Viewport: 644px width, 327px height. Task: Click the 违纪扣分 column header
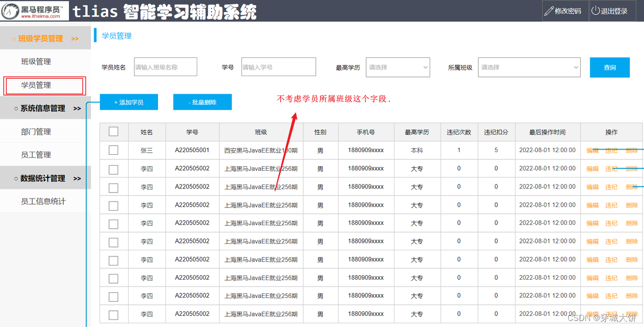pyautogui.click(x=496, y=132)
